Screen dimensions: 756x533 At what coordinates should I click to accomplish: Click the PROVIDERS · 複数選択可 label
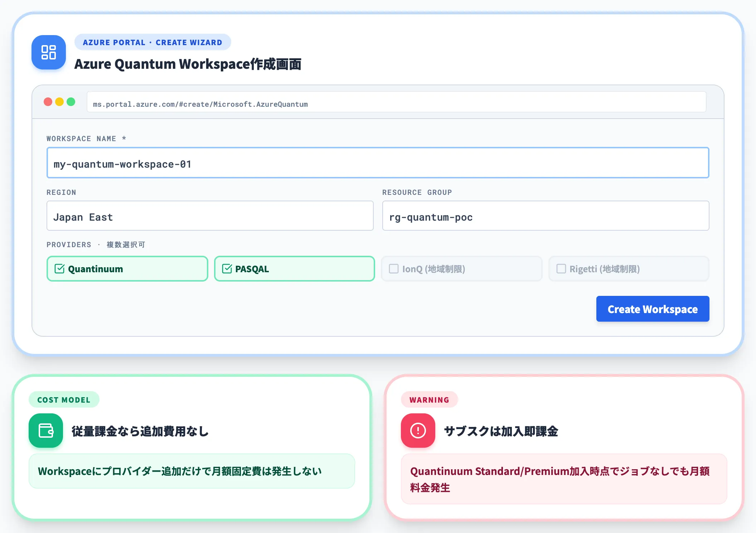coord(96,245)
